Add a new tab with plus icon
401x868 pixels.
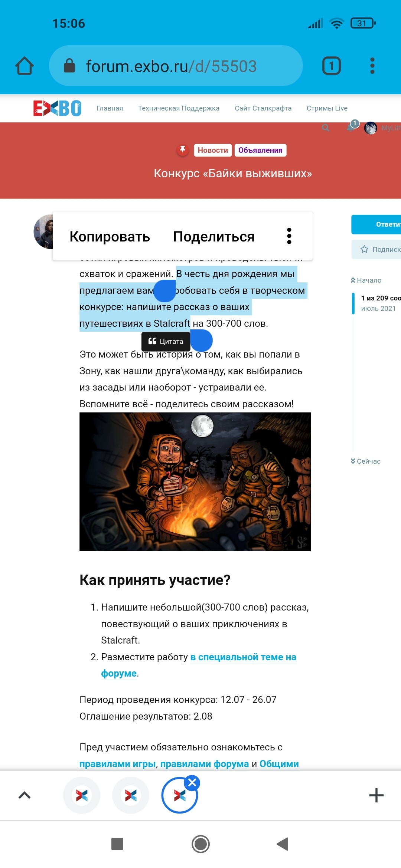[x=376, y=795]
